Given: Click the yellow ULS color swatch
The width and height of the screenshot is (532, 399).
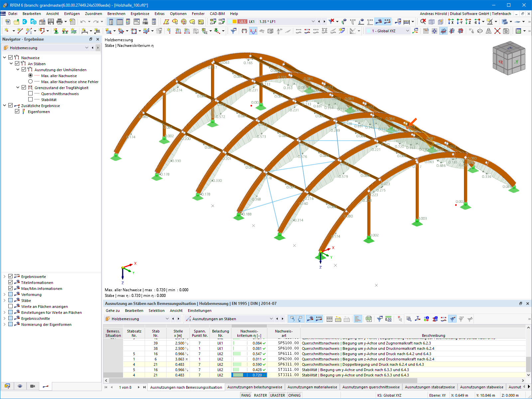Looking at the screenshot, I should (x=234, y=22).
